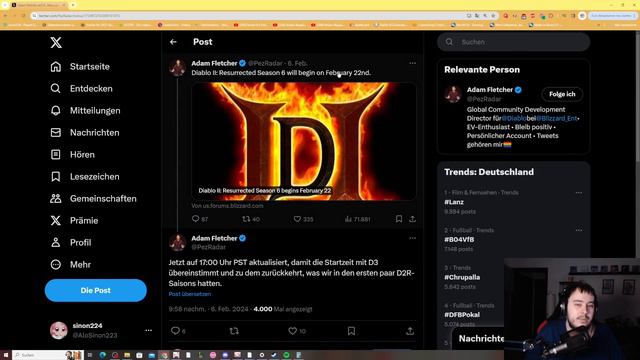Open more options on second post
The height and width of the screenshot is (360, 640).
coord(413,238)
